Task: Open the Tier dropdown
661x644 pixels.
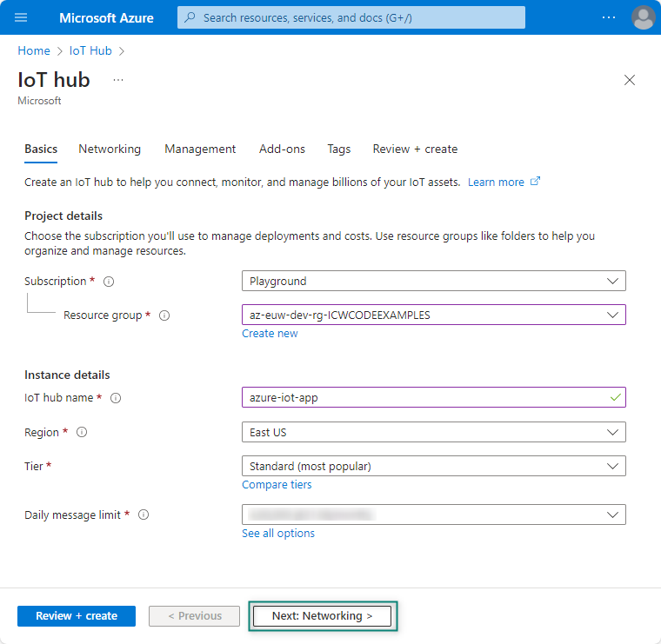Action: [x=433, y=466]
